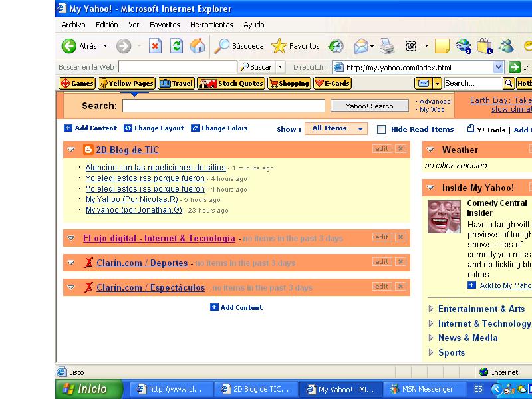The height and width of the screenshot is (399, 532).
Task: Go to the Home page icon
Action: (x=198, y=46)
